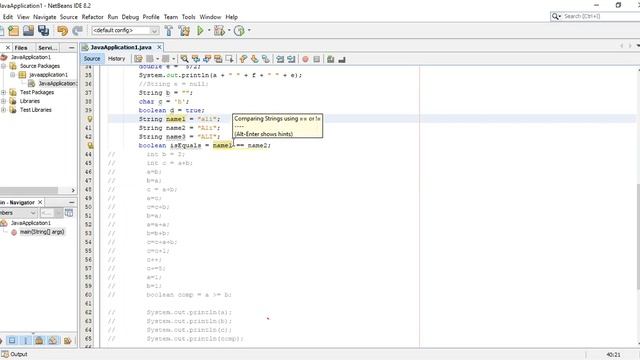Click Stop Macro Recording icon
Image resolution: width=640 pixels, height=360 pixels.
(x=316, y=59)
